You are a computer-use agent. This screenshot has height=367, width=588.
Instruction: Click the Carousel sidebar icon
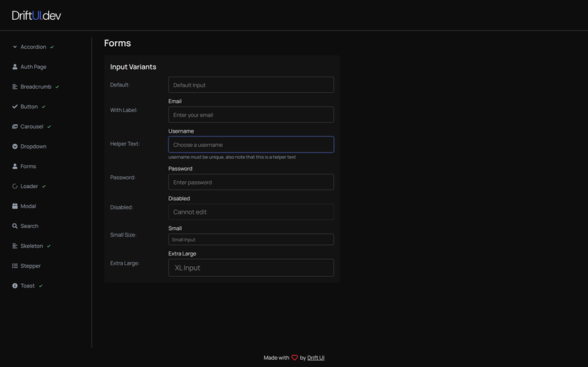pos(15,126)
